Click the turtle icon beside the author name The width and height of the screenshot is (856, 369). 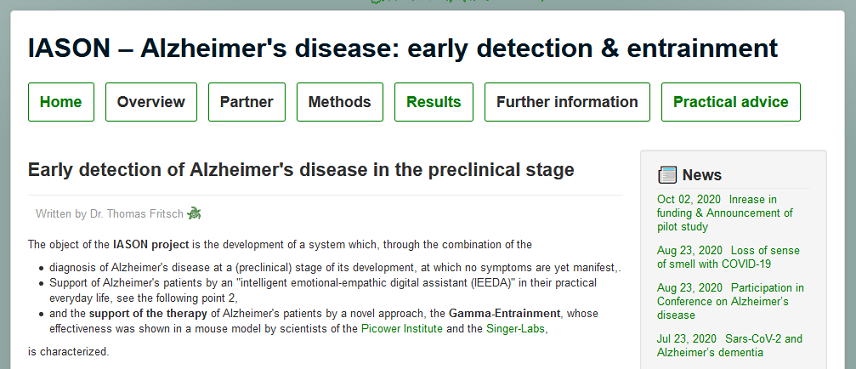coord(194,213)
